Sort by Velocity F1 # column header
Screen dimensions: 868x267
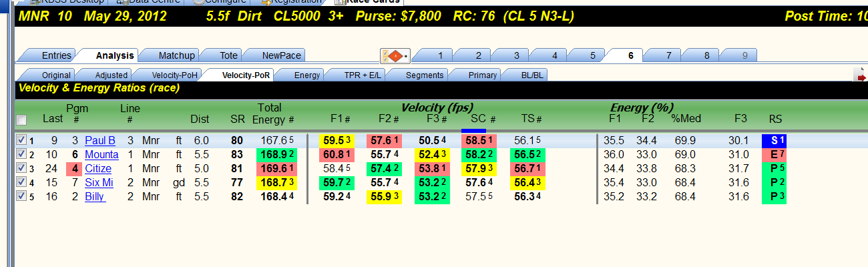[x=341, y=119]
